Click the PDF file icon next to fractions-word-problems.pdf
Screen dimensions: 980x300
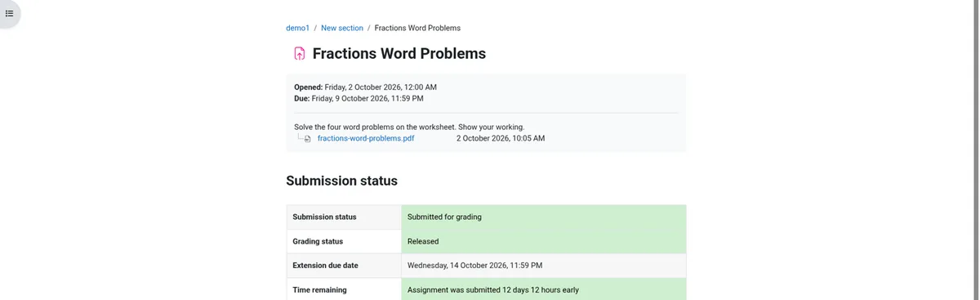click(308, 139)
